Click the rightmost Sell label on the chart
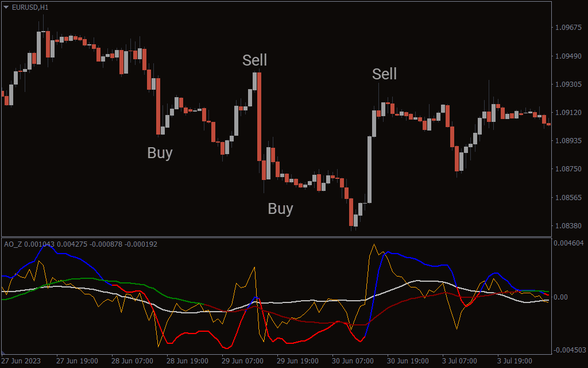Screen dimensions: 588x368 click(384, 74)
